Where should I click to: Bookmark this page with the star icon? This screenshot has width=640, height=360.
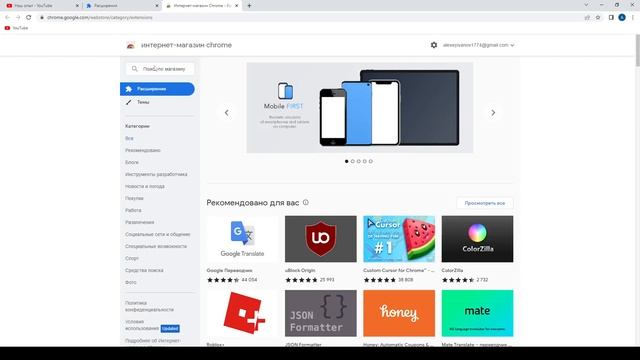point(598,18)
